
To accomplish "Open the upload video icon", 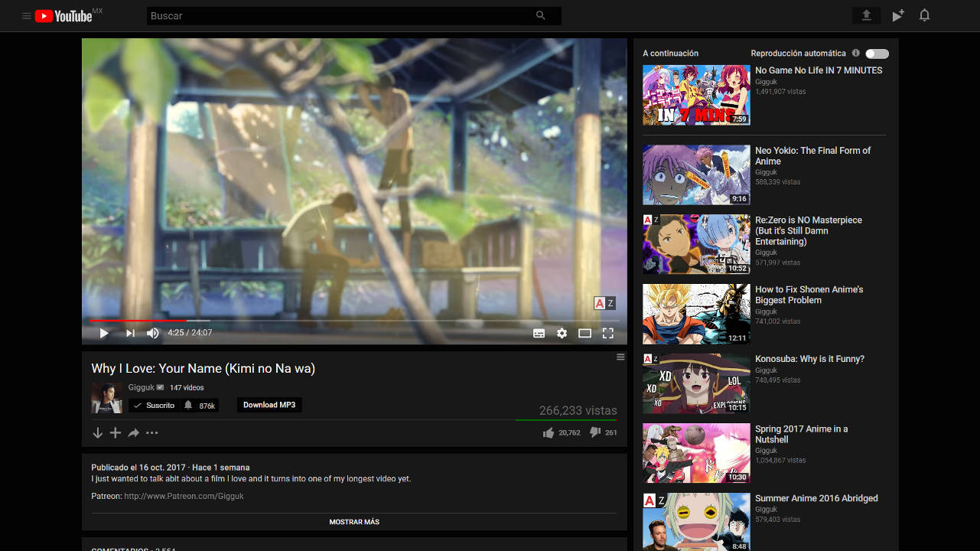I will tap(866, 15).
